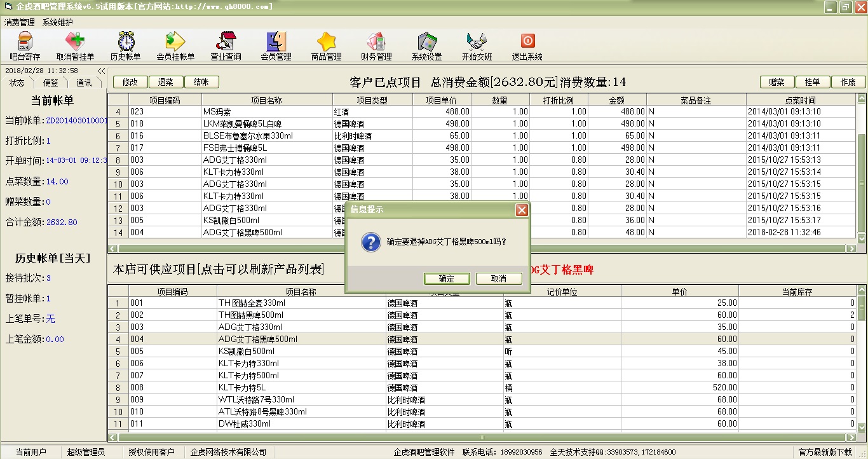Click the 结帐 button
Screen dimensions: 868x459
pos(201,82)
